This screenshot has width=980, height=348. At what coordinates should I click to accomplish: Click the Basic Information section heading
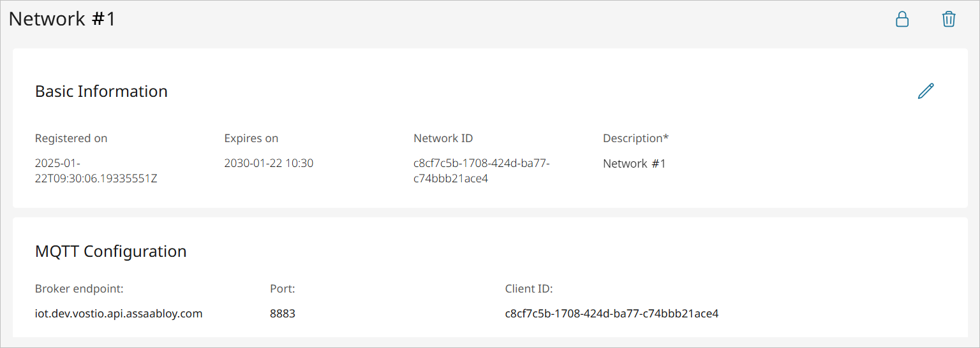pyautogui.click(x=101, y=91)
